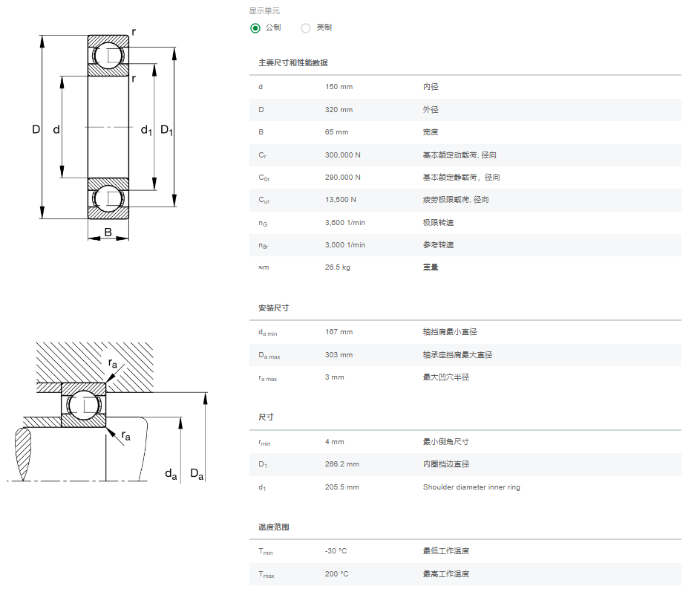Click the 极限转速 description label
The image size is (700, 595).
point(439,222)
